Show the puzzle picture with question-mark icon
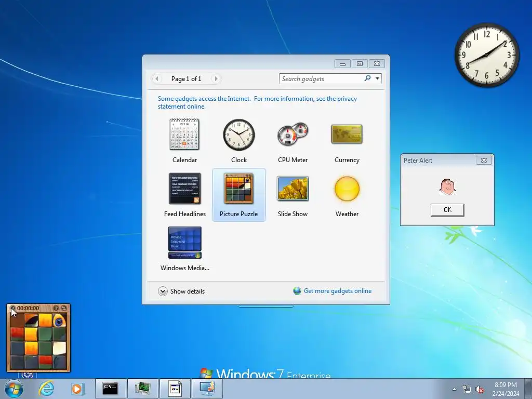 tap(56, 308)
